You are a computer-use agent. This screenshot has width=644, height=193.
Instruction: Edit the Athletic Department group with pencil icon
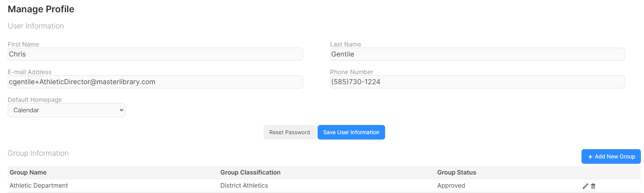tap(585, 186)
